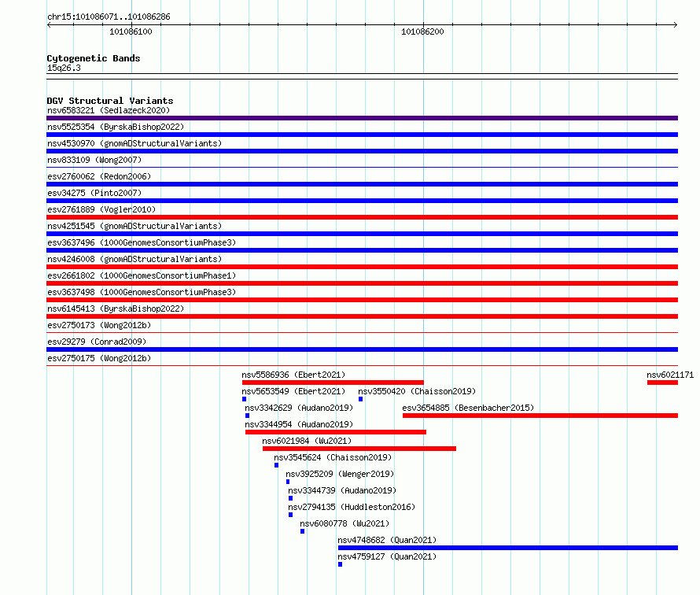Click the blue nsv3344739 marker square

pos(291,498)
